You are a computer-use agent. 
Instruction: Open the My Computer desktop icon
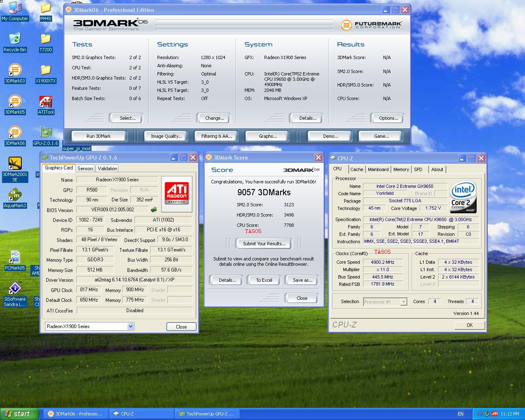click(x=15, y=11)
